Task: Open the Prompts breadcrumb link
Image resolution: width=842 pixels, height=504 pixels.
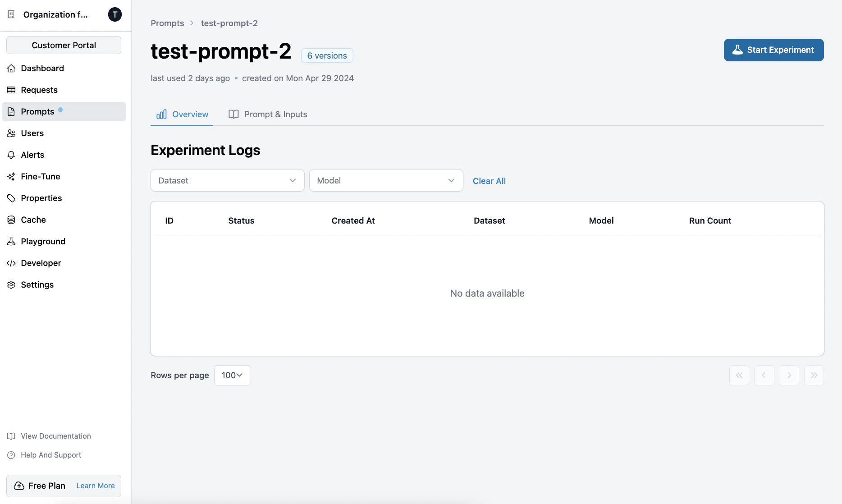Action: pyautogui.click(x=167, y=23)
